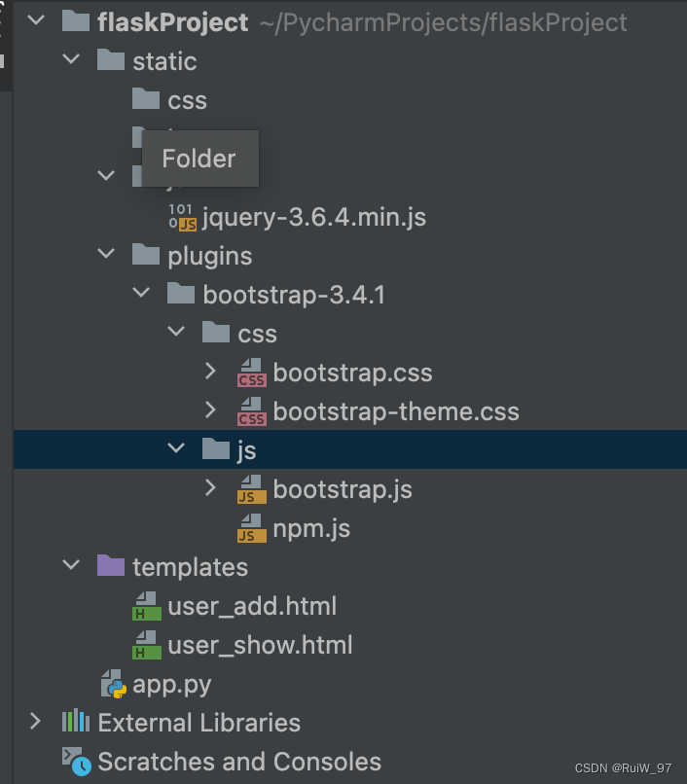Collapse the plugins folder chevron
Screen dimensions: 687x784
tap(105, 255)
